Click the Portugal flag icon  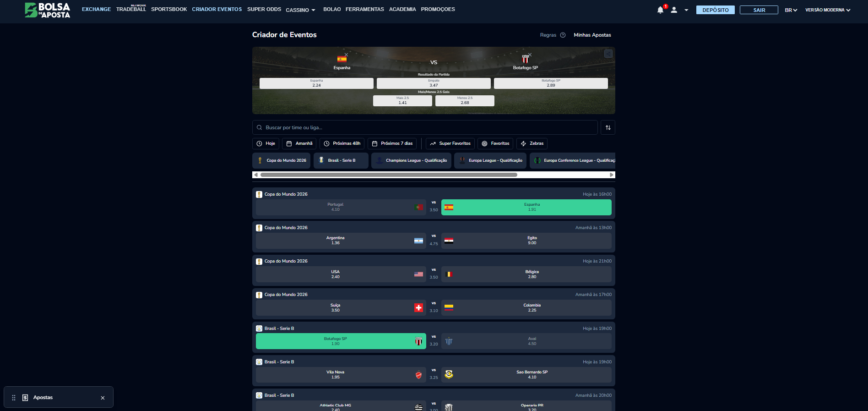point(418,207)
